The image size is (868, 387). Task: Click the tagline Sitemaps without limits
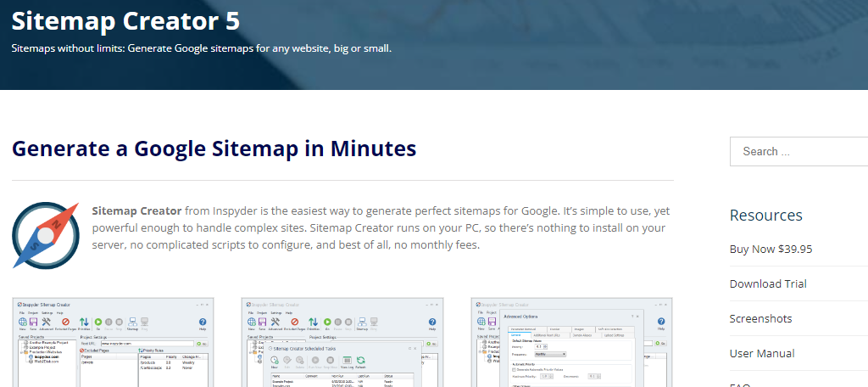tap(202, 48)
